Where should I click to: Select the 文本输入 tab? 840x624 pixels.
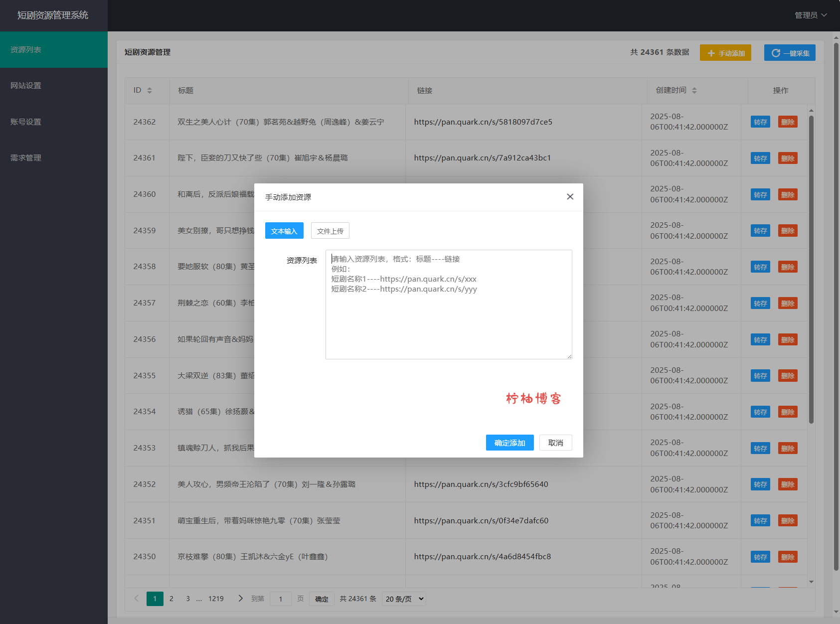coord(284,231)
